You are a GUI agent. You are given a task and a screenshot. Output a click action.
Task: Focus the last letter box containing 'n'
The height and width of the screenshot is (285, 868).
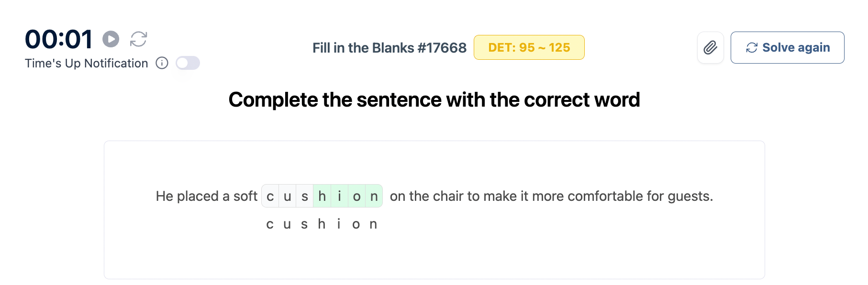(374, 196)
